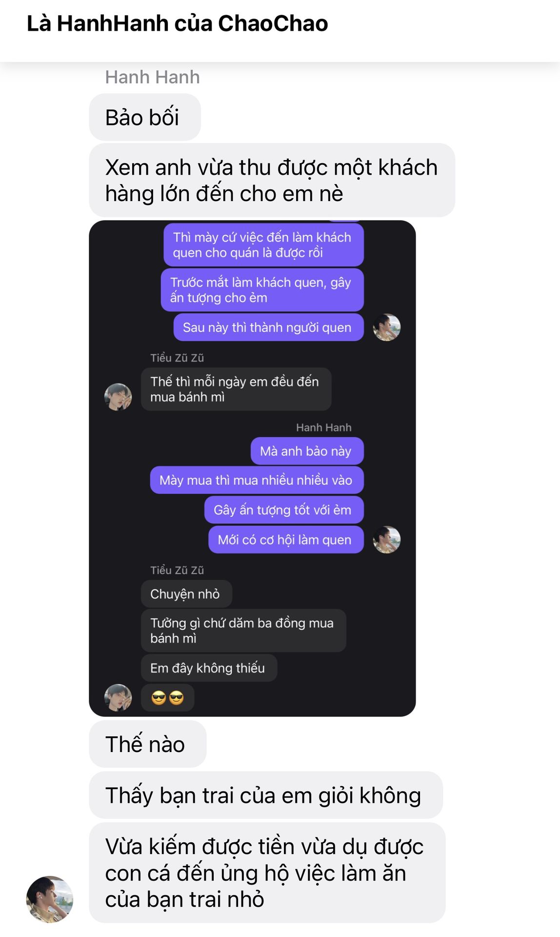
Task: Tap the purple 'Mà anh bảo này' bubble
Action: [307, 451]
